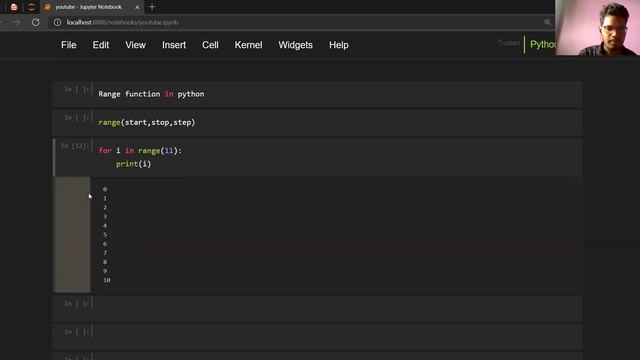Reload the page with the refresh icon

(x=36, y=22)
